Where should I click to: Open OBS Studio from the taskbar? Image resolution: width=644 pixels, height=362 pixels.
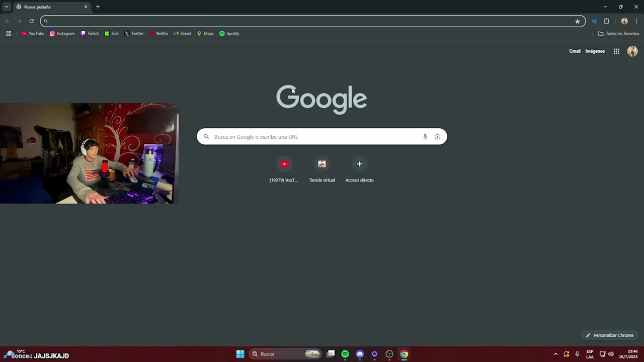click(x=389, y=354)
